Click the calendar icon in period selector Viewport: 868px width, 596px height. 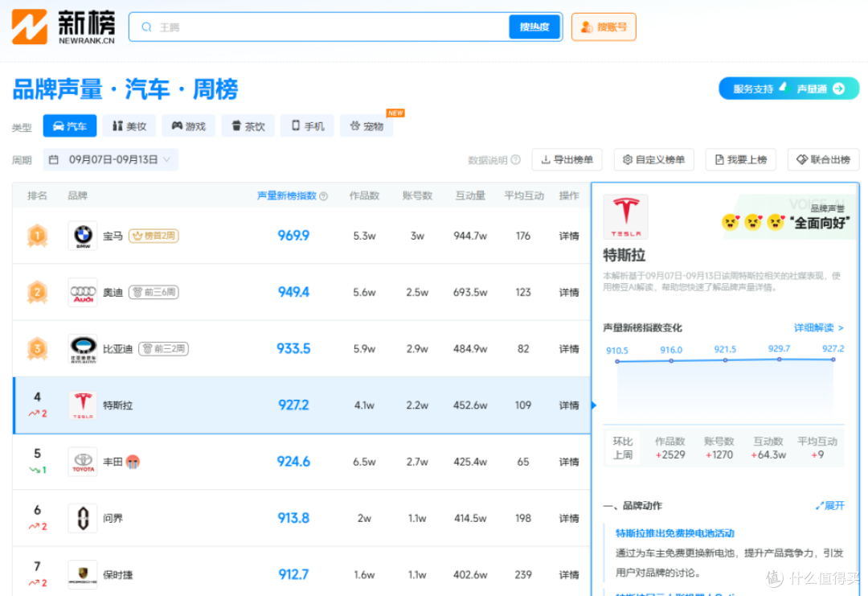(x=54, y=159)
